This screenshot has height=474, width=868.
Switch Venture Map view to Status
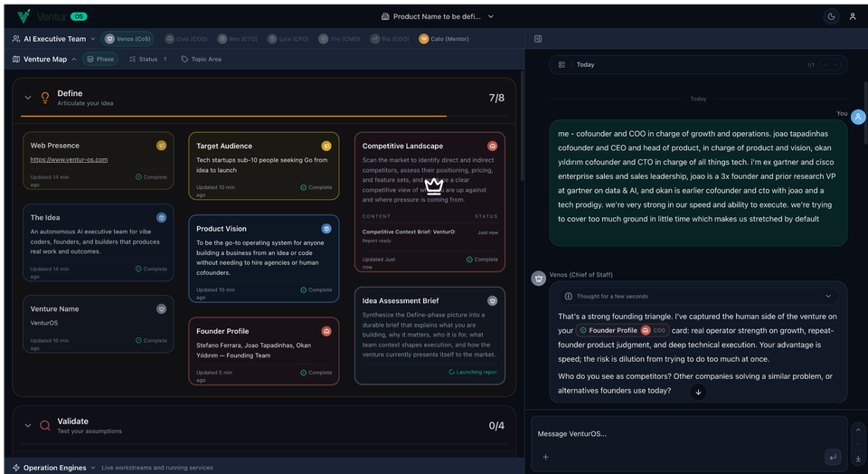point(143,60)
